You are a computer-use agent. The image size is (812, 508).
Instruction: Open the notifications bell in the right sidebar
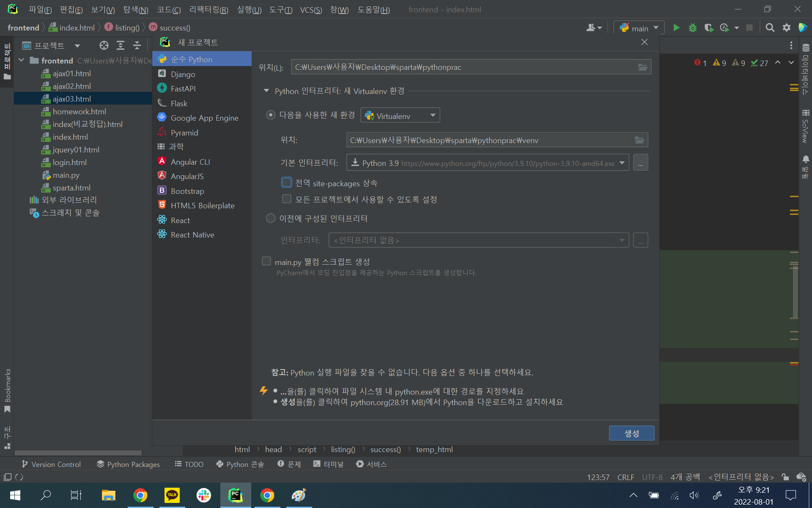pyautogui.click(x=806, y=160)
